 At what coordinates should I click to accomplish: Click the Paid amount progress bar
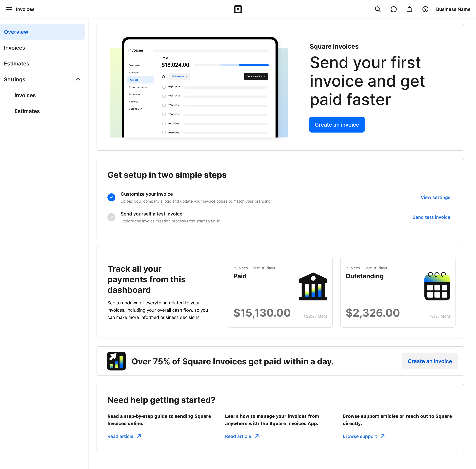click(x=231, y=65)
